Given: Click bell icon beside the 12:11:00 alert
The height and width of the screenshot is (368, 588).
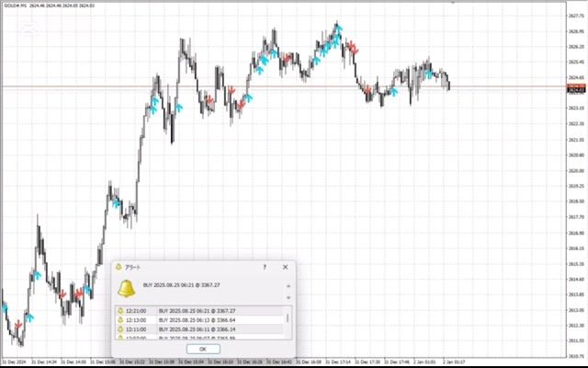Looking at the screenshot, I should click(119, 328).
